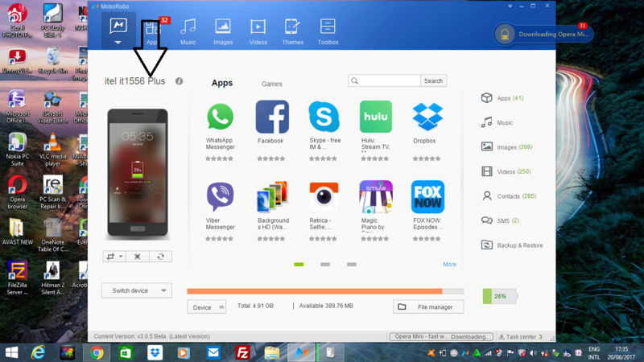644x362 pixels.
Task: Open the Images tab in toolbar
Action: (223, 31)
